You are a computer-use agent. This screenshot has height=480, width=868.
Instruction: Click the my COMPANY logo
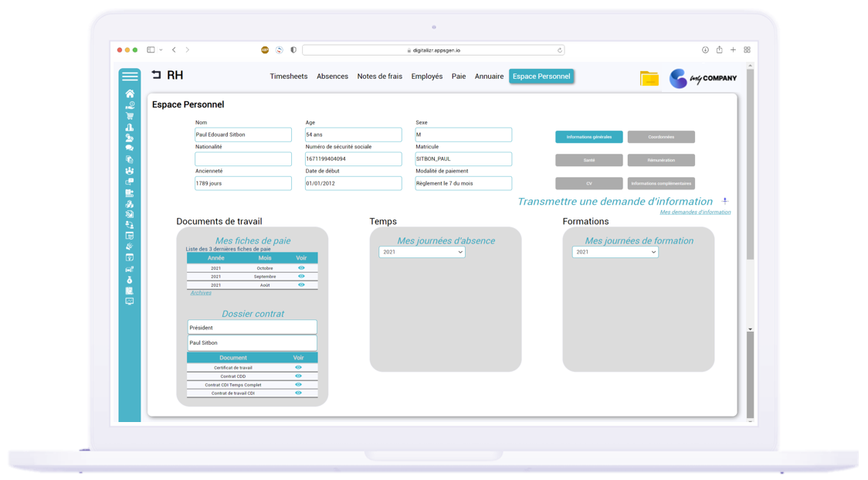703,78
